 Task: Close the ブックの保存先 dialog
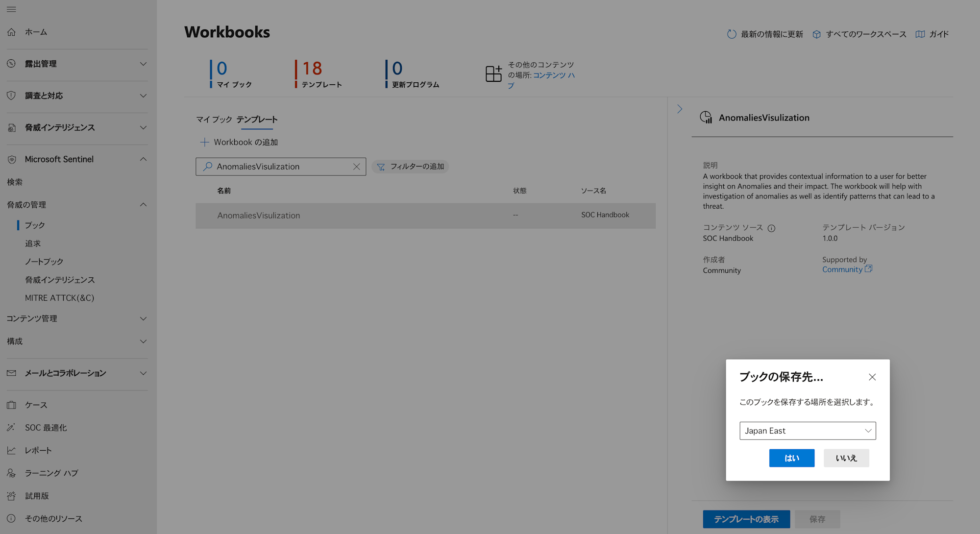point(872,377)
